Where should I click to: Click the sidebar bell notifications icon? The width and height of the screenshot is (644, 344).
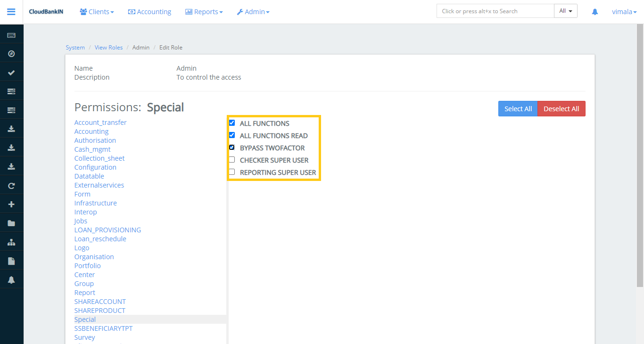12,279
